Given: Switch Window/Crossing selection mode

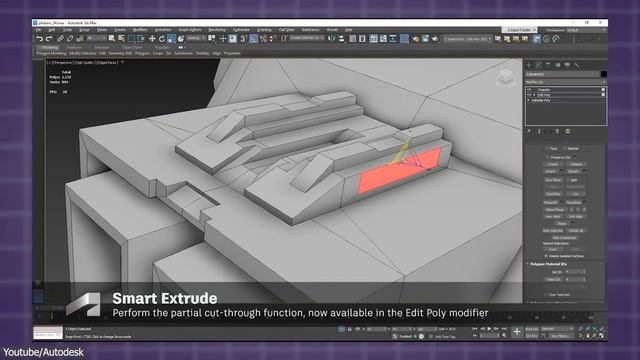Looking at the screenshot, I should (141, 39).
